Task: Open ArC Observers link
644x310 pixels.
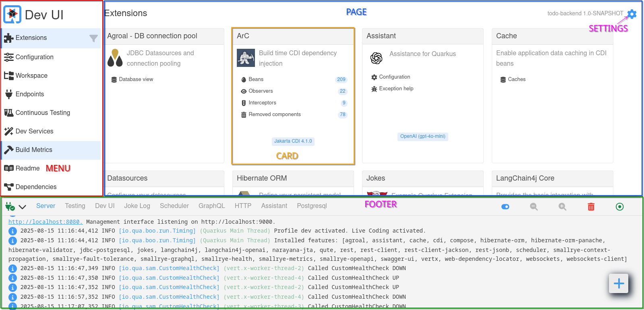Action: (257, 91)
